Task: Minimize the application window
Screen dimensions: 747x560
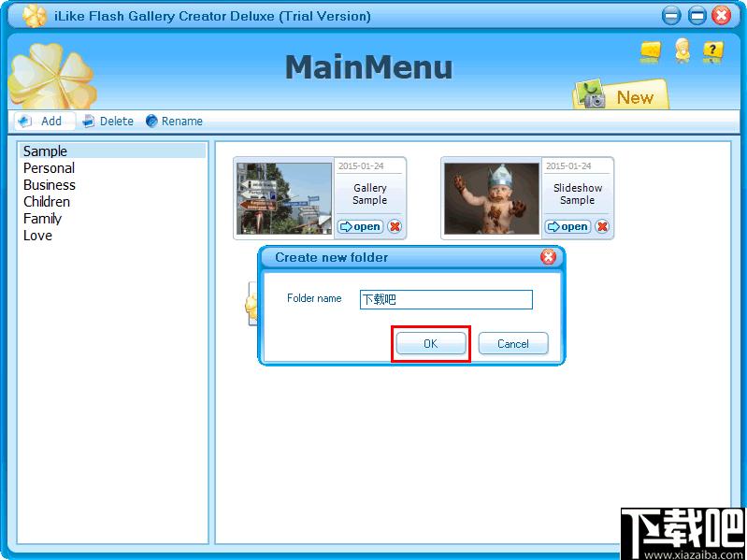Action: pos(671,16)
